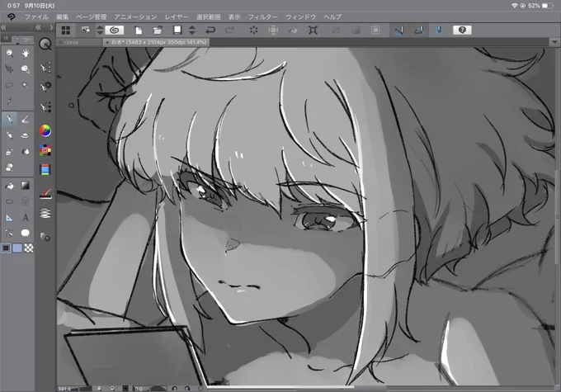This screenshot has width=561, height=392.
Task: Open the Color Set palette panel
Action: 45,150
